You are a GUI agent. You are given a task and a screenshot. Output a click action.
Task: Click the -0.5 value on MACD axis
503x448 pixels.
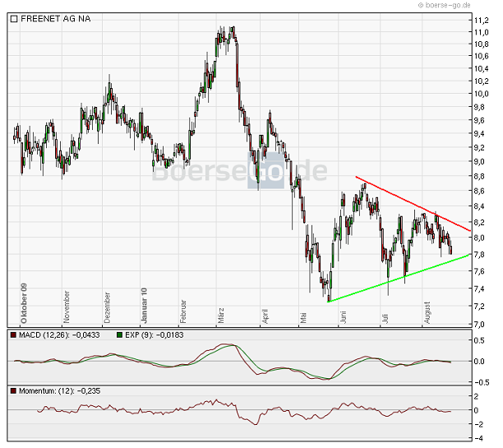tap(482, 382)
